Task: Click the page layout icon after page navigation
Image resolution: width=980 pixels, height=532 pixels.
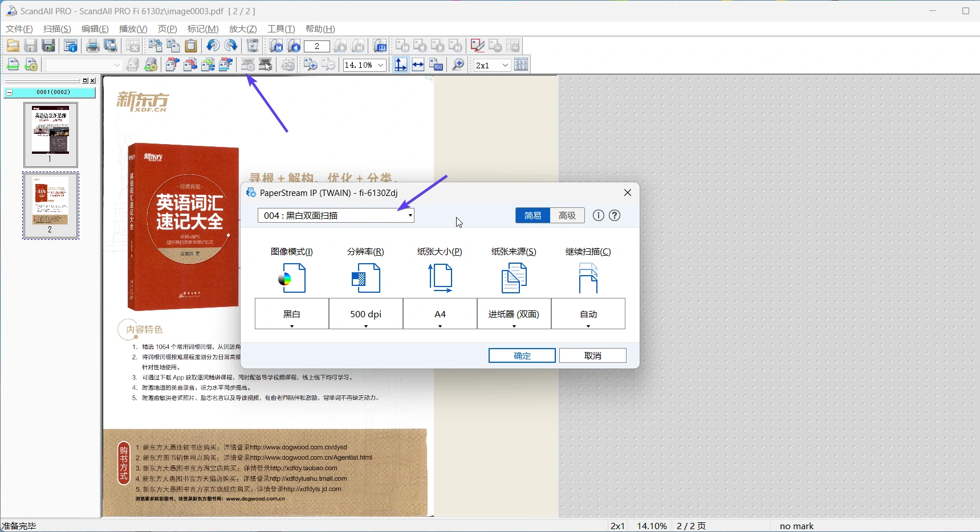Action: pos(380,46)
